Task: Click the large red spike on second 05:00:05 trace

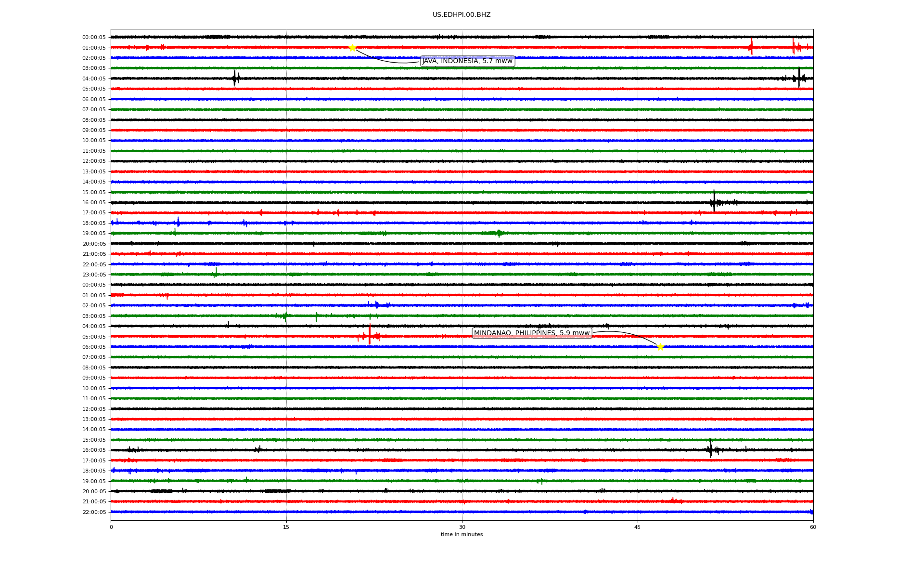Action: pos(370,335)
